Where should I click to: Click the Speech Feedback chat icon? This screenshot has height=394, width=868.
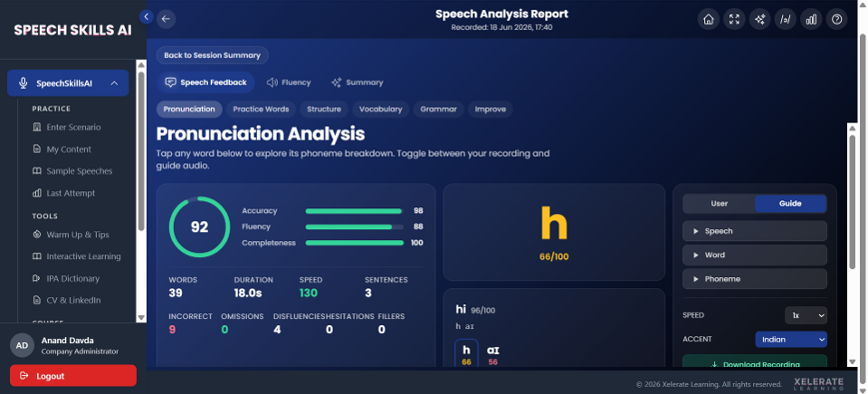tap(170, 82)
